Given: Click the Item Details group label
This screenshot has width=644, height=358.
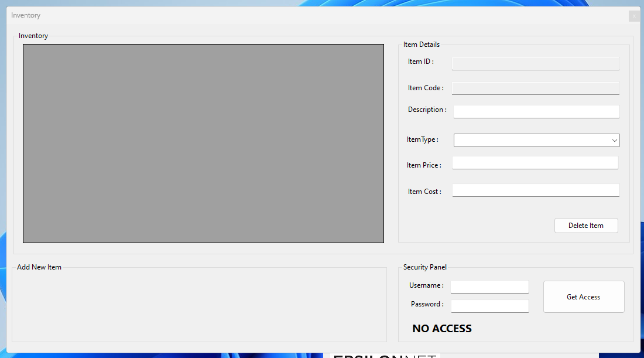Looking at the screenshot, I should pos(422,45).
